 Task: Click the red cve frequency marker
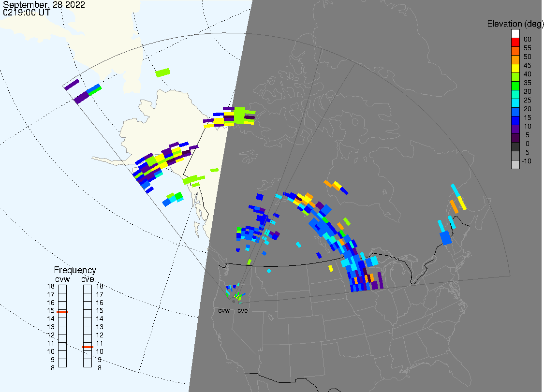88,347
